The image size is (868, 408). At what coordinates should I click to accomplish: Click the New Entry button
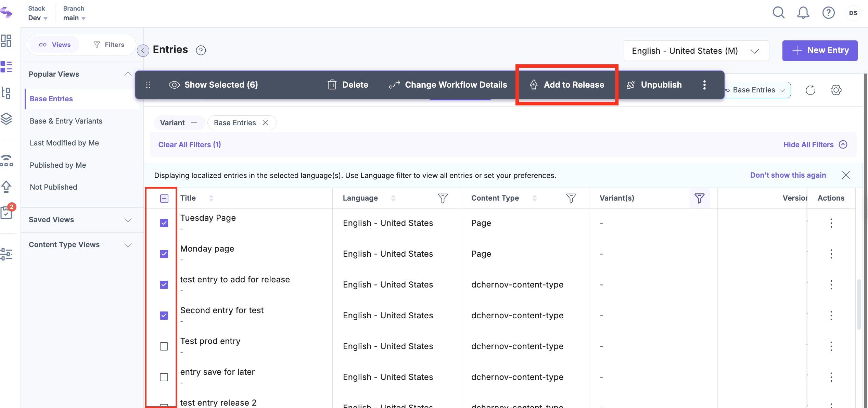pos(820,51)
